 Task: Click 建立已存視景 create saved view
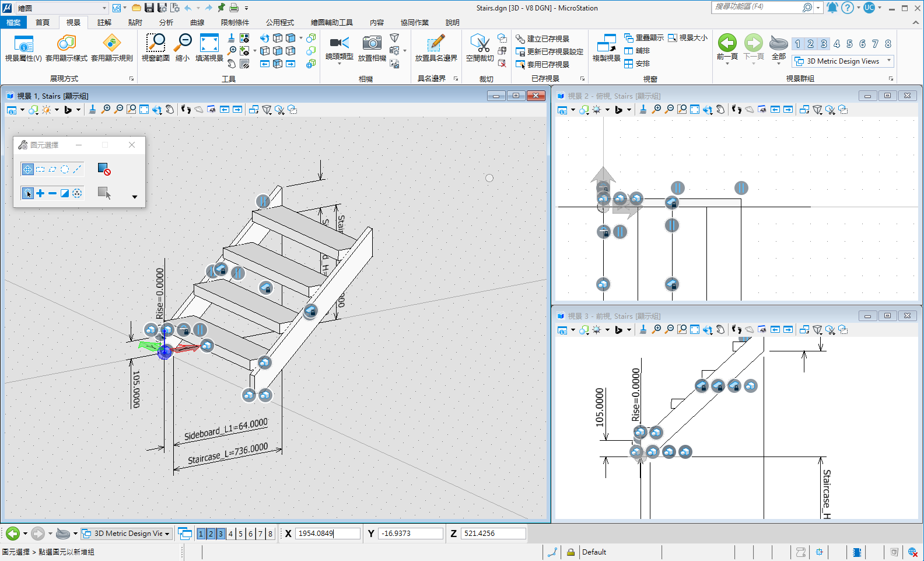pos(542,39)
